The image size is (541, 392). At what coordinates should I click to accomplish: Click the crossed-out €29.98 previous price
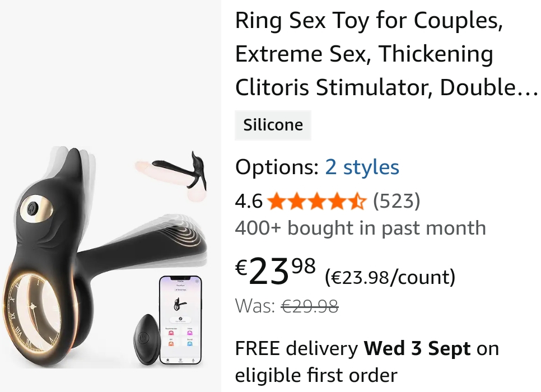(x=310, y=306)
